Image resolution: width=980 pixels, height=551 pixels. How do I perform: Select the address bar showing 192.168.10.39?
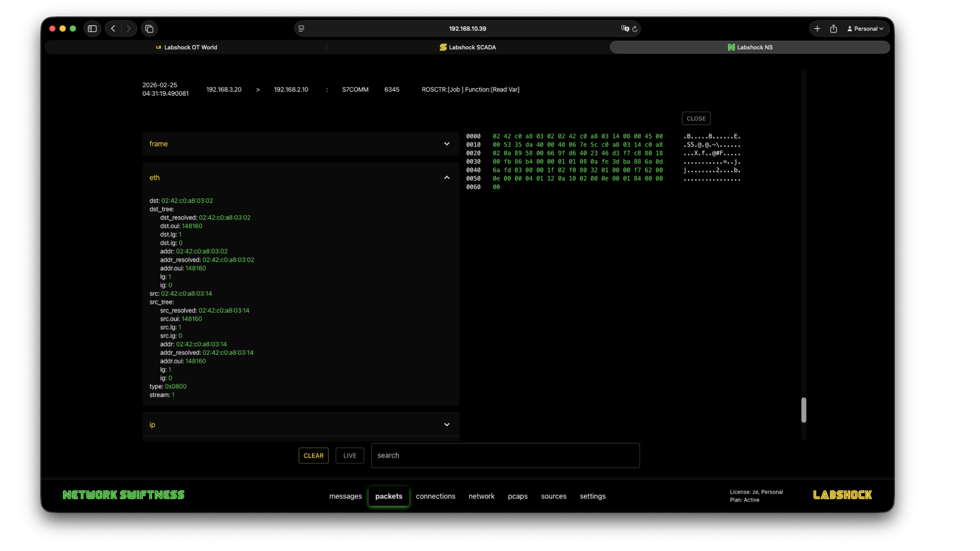(x=467, y=29)
